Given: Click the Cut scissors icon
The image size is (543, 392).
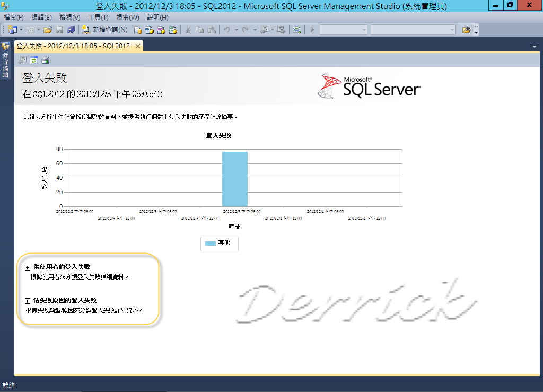Looking at the screenshot, I should click(188, 30).
